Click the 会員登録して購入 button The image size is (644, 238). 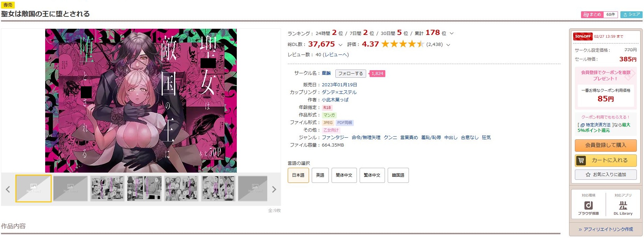(x=606, y=145)
